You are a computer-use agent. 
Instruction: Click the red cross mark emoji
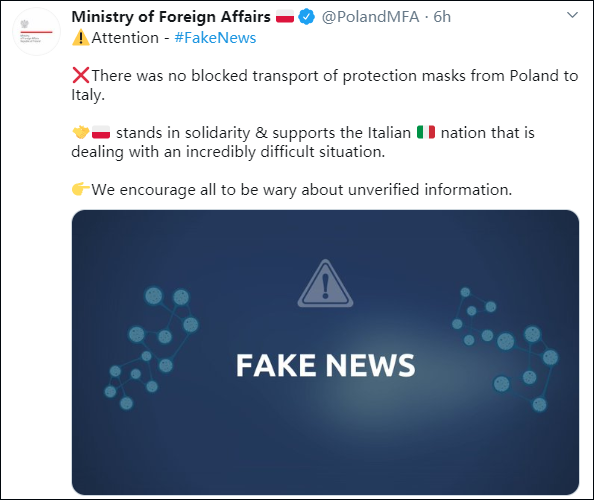(81, 75)
